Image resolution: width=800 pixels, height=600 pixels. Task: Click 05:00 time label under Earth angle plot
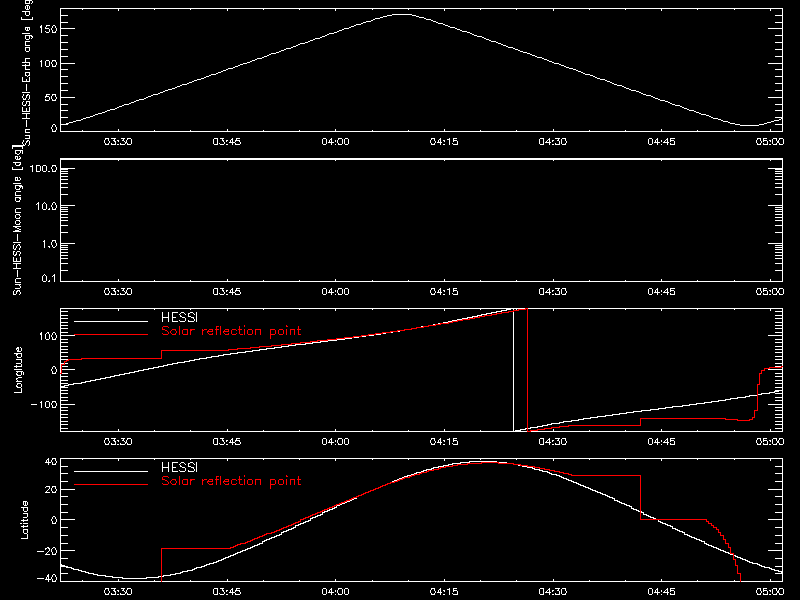point(770,142)
